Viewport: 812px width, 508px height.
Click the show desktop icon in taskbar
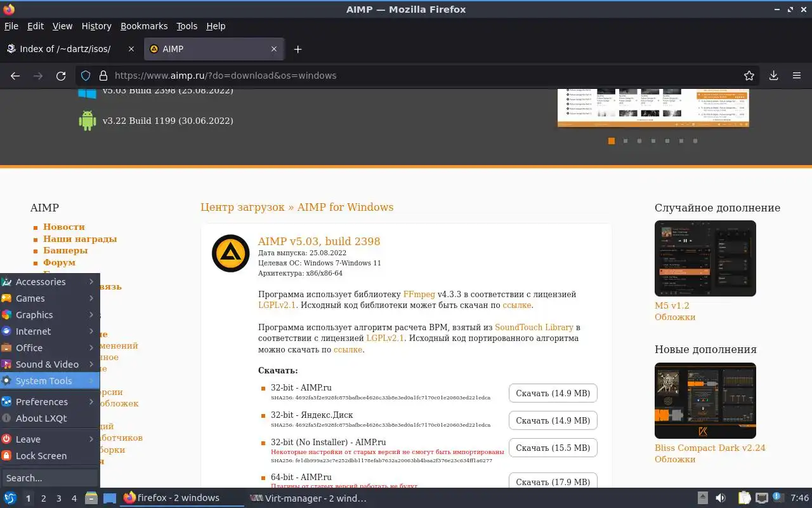(110, 498)
